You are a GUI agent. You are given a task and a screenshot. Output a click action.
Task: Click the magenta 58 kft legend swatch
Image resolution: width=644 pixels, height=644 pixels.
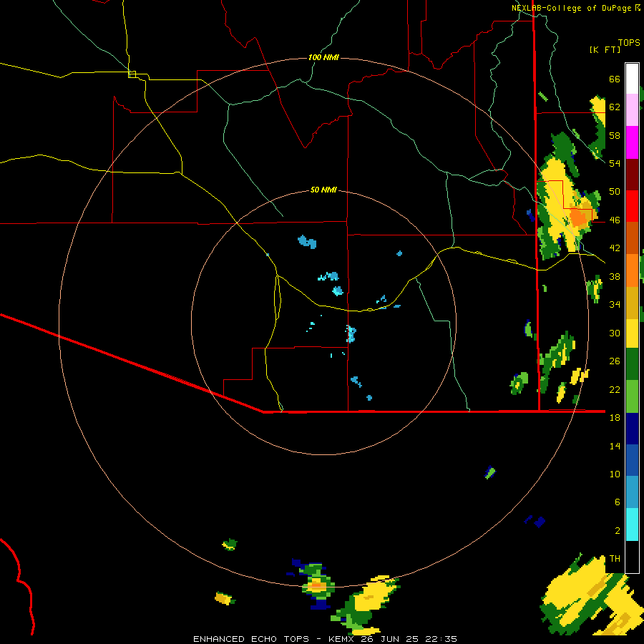tap(632, 142)
